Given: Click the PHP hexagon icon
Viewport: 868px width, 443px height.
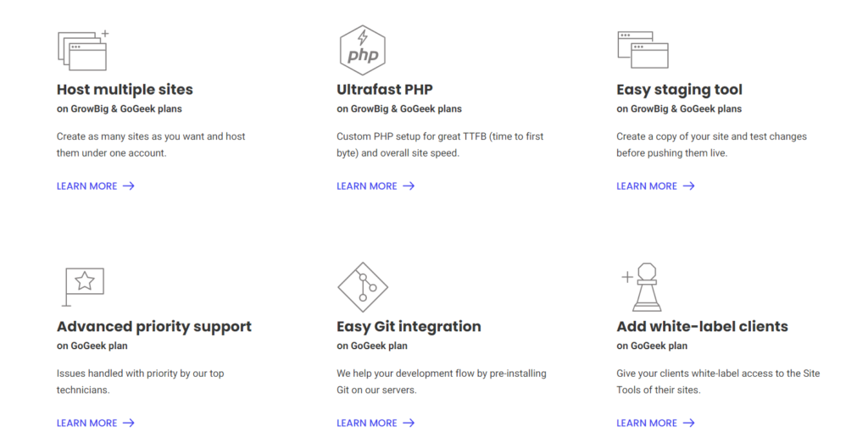Looking at the screenshot, I should click(363, 51).
